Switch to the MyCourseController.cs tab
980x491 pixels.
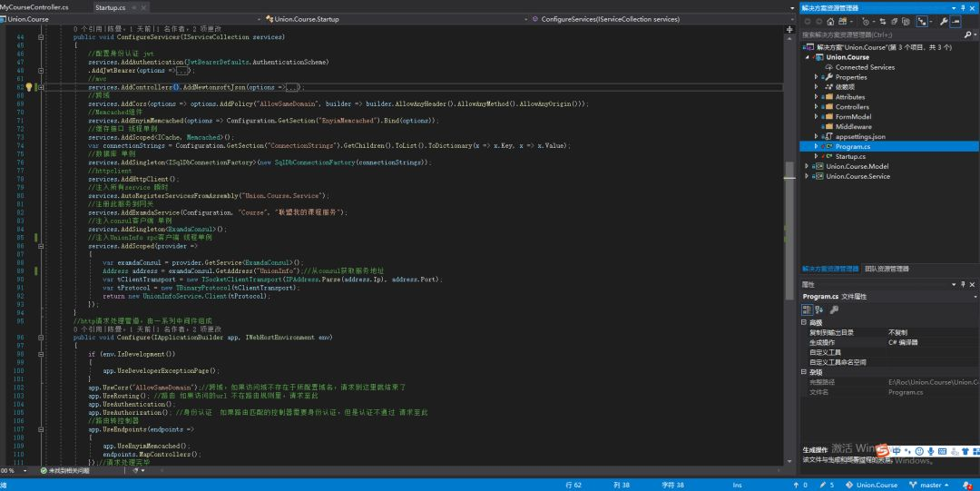pos(34,5)
